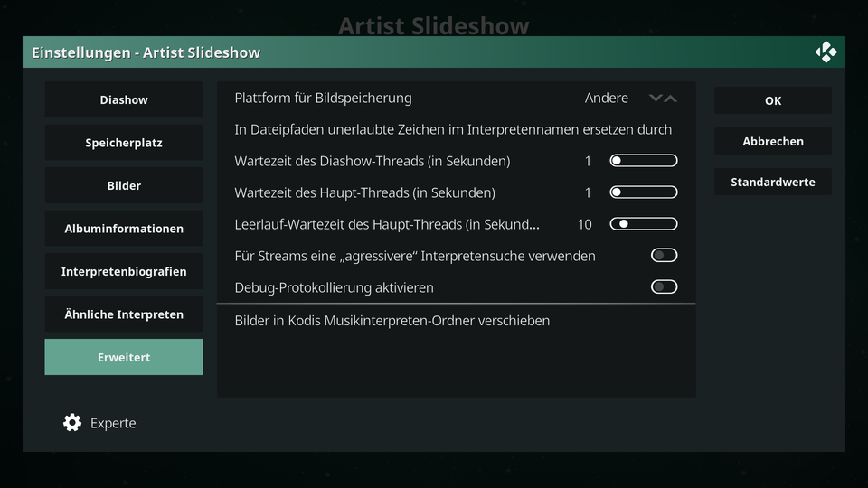Image resolution: width=868 pixels, height=488 pixels.
Task: Adjust the Wartezeit des Diashow-Threads slider
Action: [x=644, y=161]
